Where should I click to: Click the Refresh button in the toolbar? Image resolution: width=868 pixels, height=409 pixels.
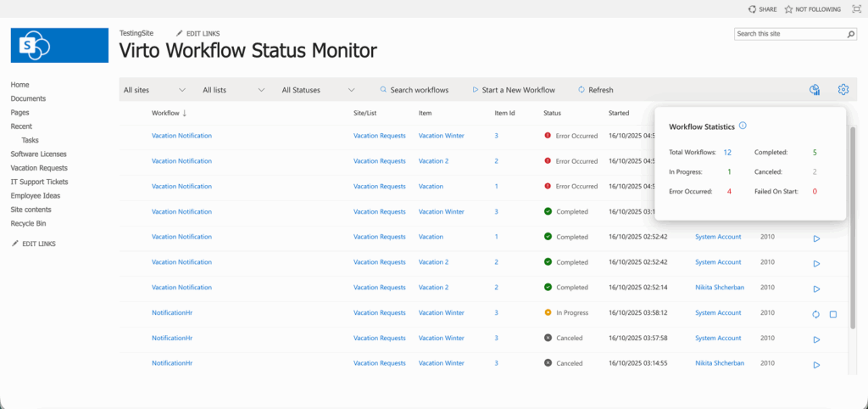pyautogui.click(x=596, y=90)
